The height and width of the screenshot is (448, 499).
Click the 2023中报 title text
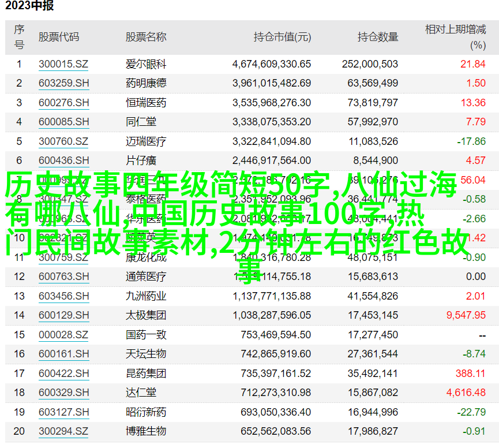(29, 5)
